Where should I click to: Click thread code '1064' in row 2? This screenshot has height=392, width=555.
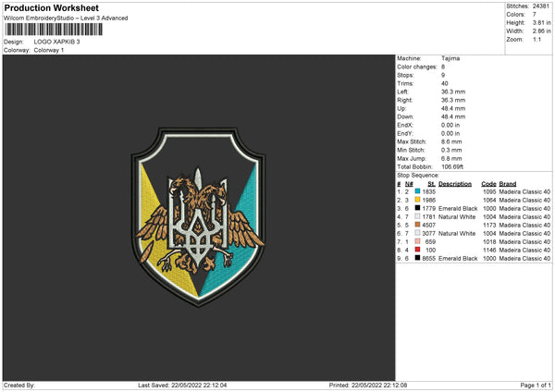pos(489,200)
